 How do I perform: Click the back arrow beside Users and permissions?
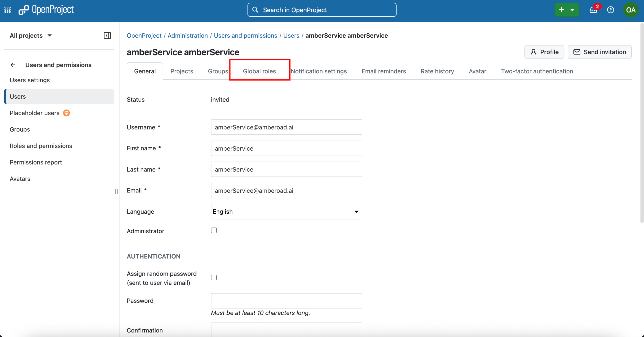pyautogui.click(x=13, y=65)
